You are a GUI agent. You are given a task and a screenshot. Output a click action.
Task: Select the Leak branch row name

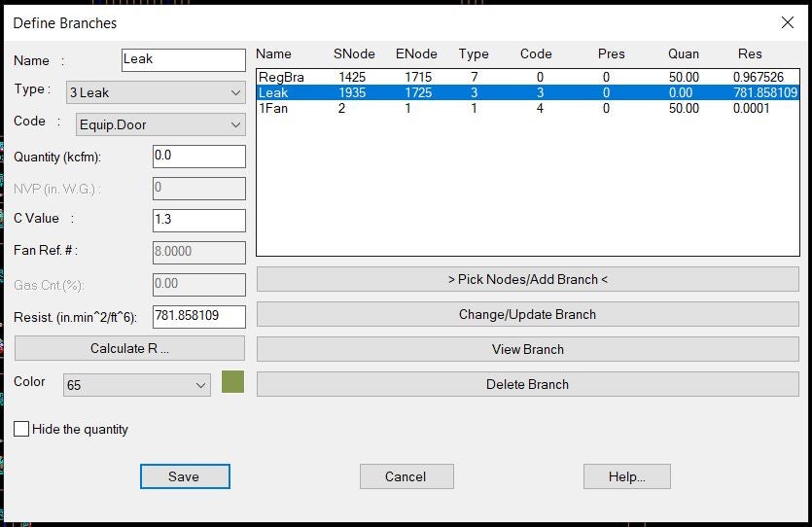click(x=273, y=92)
